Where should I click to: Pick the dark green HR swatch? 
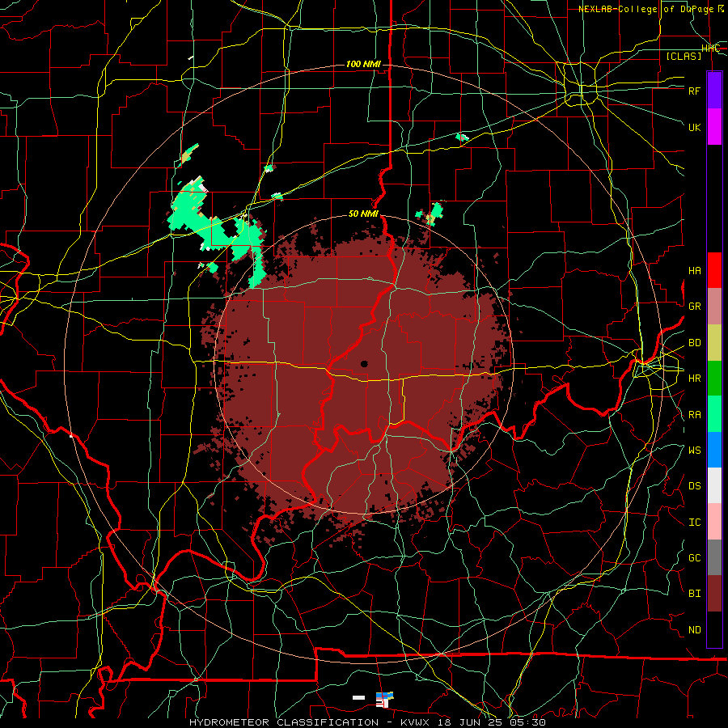[x=714, y=379]
